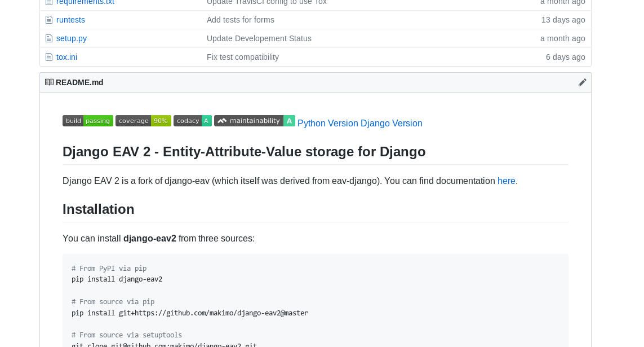Open the requirements.txt file link
This screenshot has height=347, width=644.
pyautogui.click(x=85, y=2)
